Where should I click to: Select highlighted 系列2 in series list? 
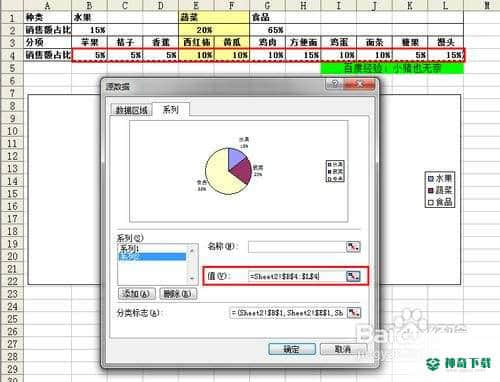152,256
